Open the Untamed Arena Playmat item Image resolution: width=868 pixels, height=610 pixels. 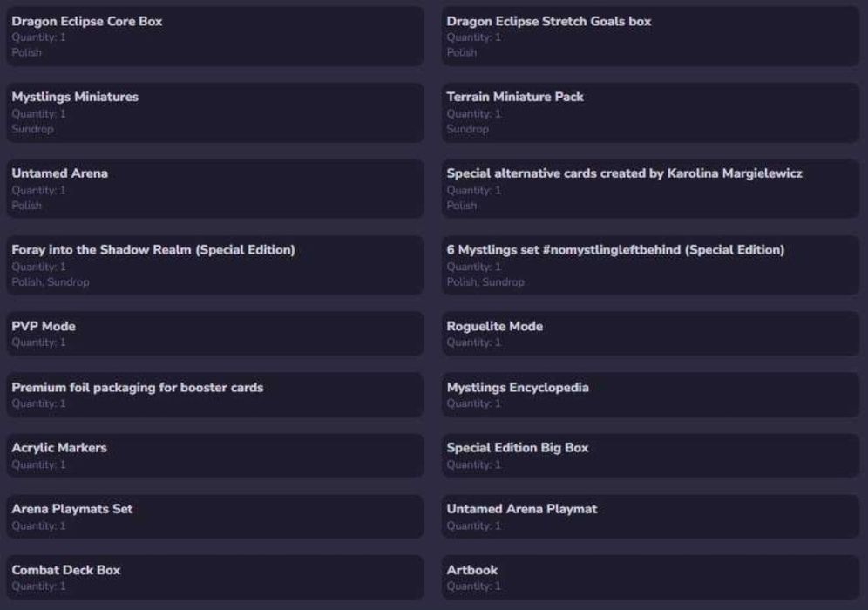point(649,517)
